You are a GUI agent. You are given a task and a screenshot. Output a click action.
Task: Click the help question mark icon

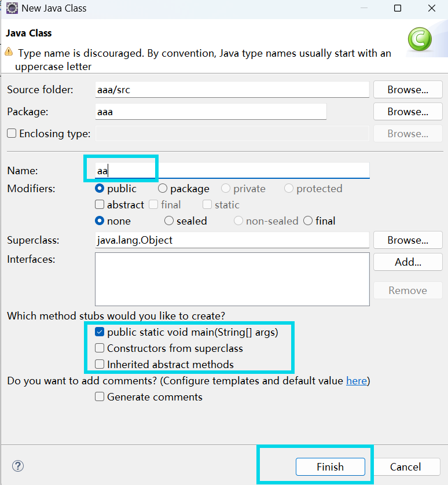[x=17, y=466]
